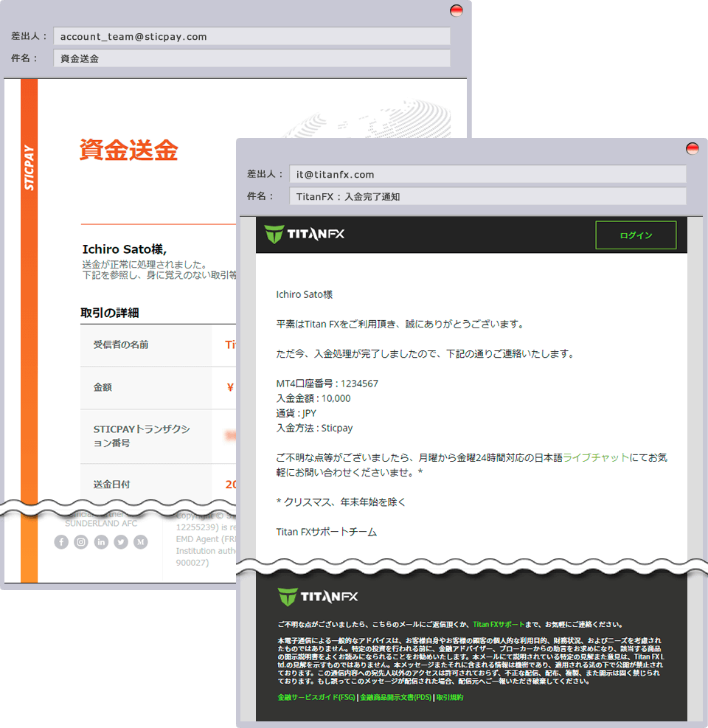Viewport: 708px width, 728px height.
Task: Click the 受信者の名前 table row label
Action: tap(121, 344)
